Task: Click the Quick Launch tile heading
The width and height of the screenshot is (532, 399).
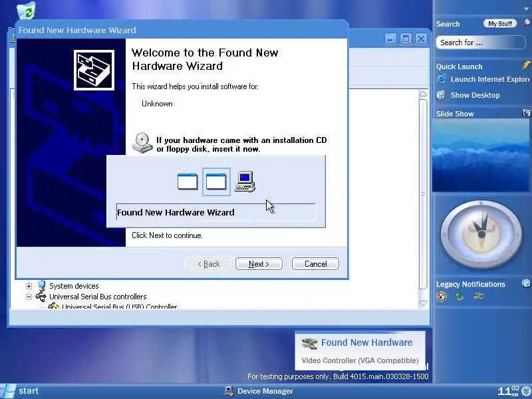Action: 459,66
